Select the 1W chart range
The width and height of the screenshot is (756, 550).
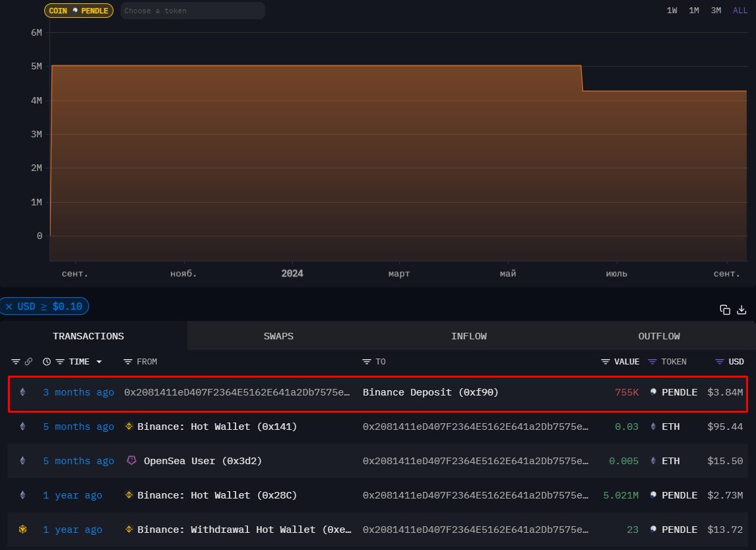672,10
